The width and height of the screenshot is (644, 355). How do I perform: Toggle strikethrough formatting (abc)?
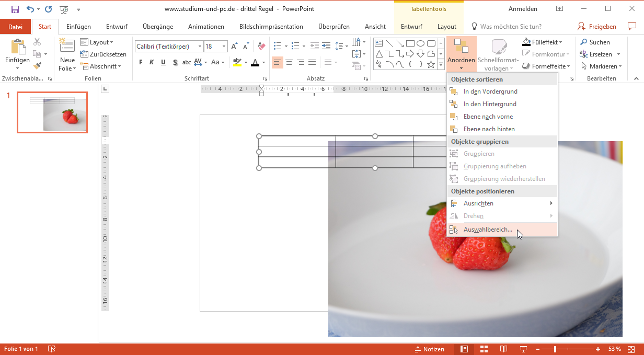pyautogui.click(x=187, y=62)
